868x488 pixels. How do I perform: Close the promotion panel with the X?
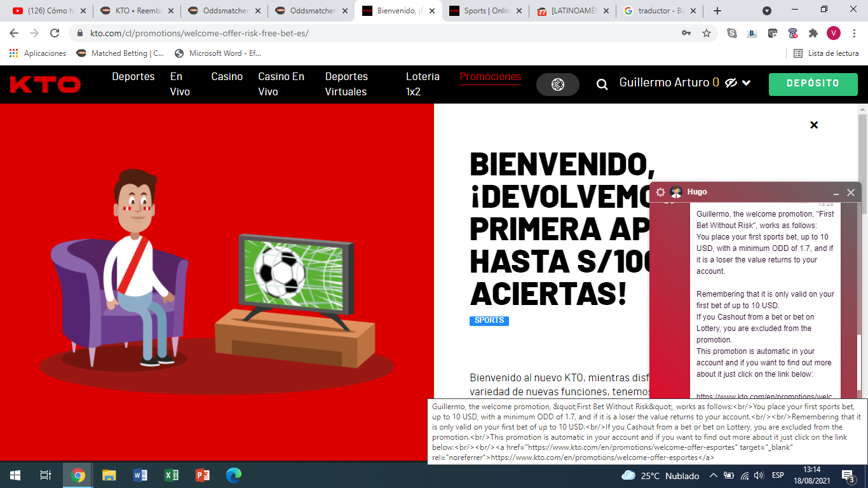[814, 125]
